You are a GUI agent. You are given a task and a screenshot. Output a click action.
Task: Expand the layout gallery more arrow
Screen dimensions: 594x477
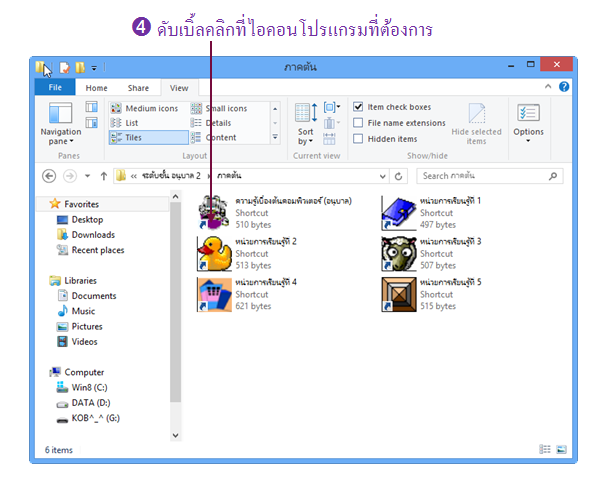(275, 137)
